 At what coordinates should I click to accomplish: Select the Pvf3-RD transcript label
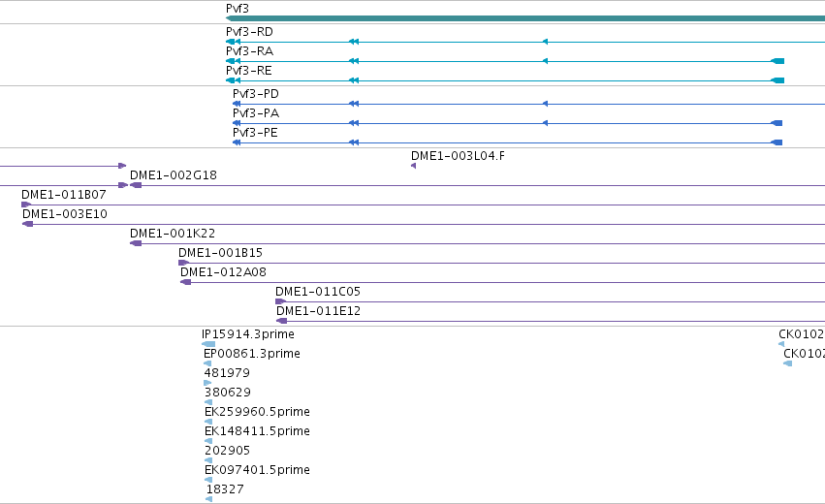click(x=249, y=32)
